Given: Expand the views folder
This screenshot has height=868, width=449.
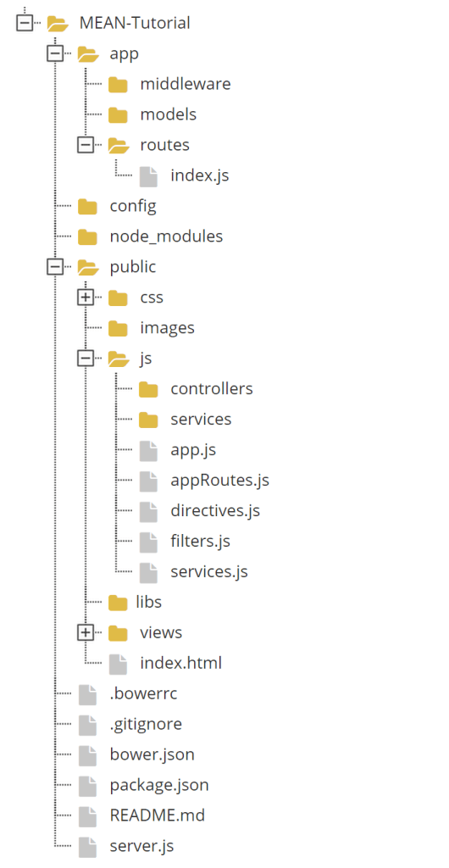Looking at the screenshot, I should pos(86,632).
